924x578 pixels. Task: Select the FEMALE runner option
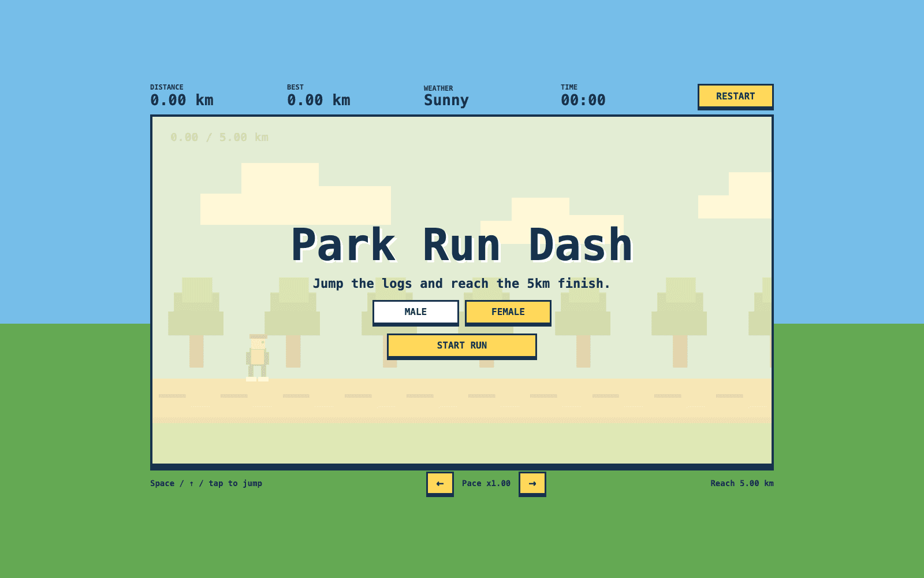pyautogui.click(x=508, y=312)
